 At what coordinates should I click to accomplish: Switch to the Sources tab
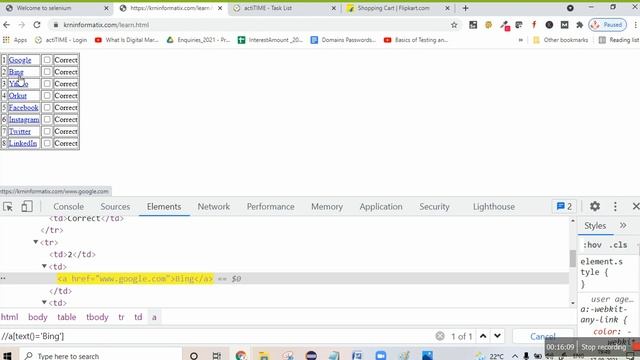115,207
